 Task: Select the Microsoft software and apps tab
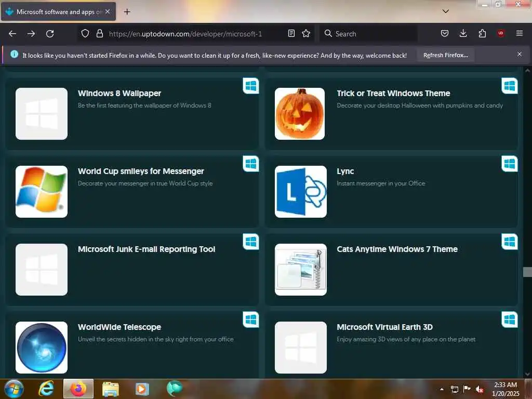click(x=58, y=12)
